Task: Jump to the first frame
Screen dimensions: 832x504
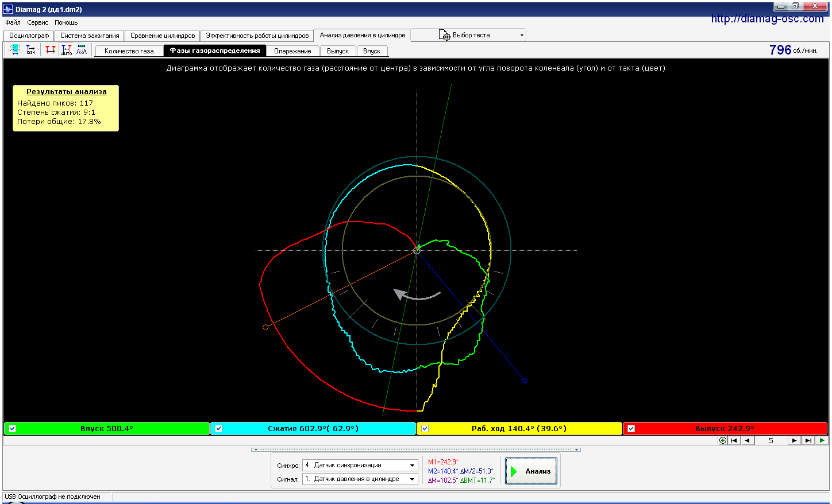Action: [734, 440]
